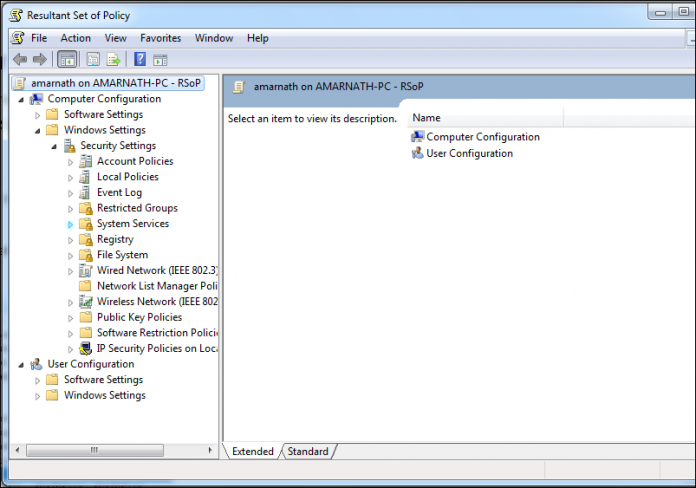Click the System Services folder icon
Screen dimensions: 696x488
pos(85,224)
